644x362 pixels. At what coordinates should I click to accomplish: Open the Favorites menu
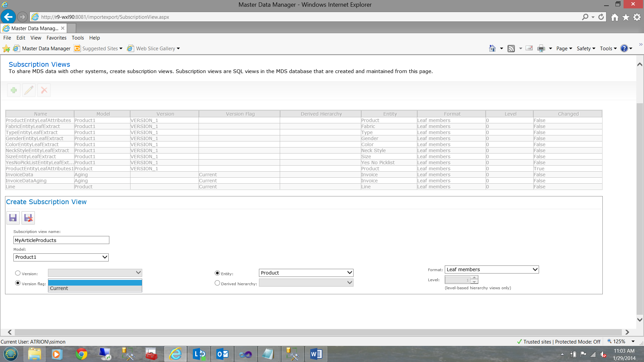pos(56,38)
